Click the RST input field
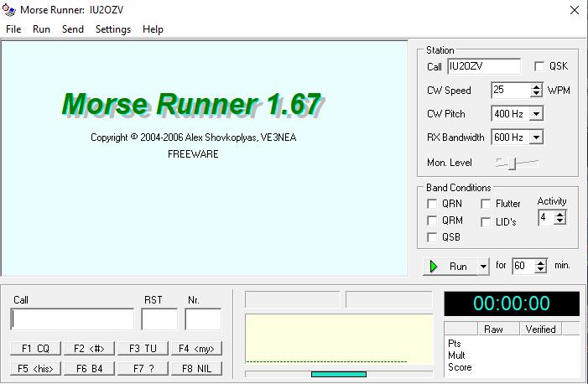Screen dimensions: 588x384 coord(159,319)
